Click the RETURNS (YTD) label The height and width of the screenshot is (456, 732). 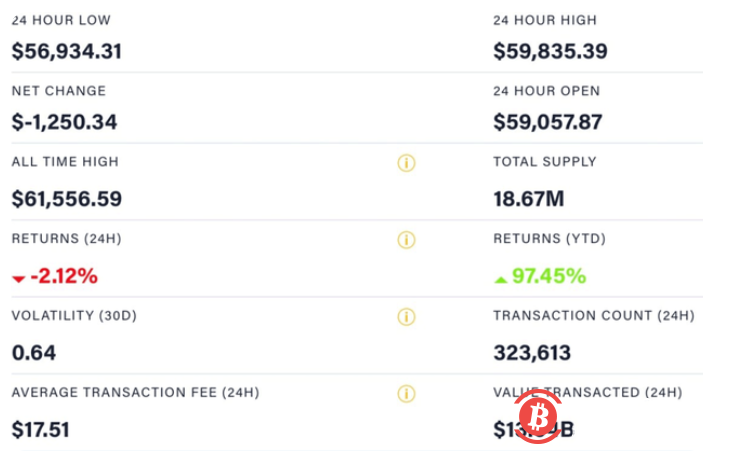tap(549, 239)
